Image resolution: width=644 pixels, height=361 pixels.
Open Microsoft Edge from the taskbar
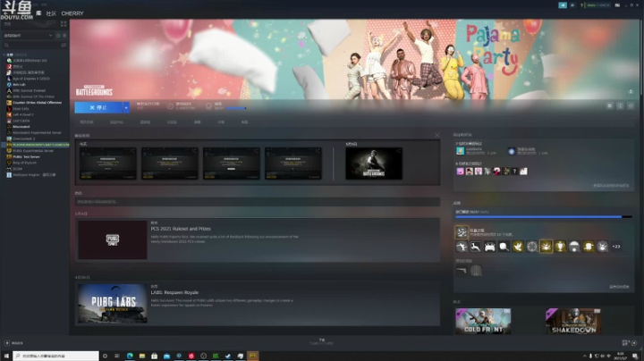(130, 356)
